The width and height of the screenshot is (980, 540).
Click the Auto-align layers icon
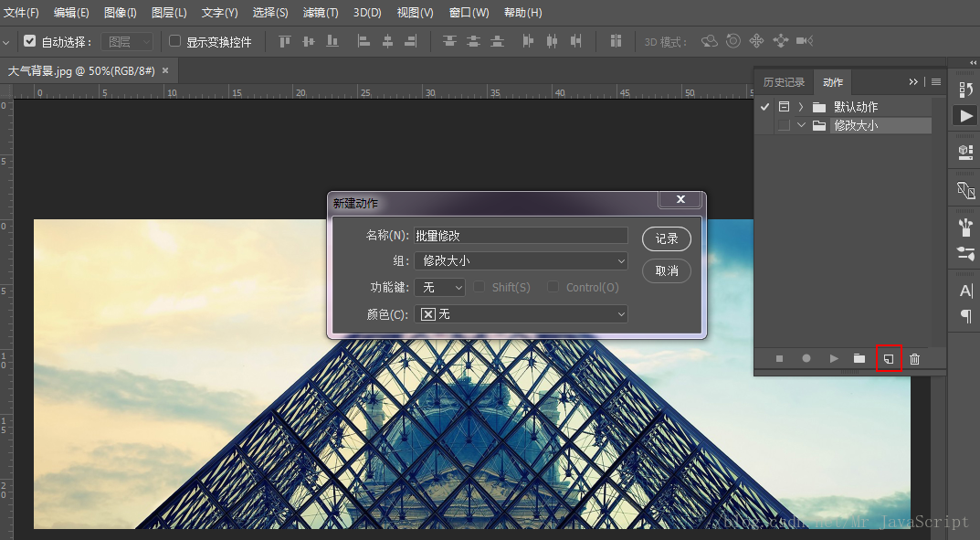(616, 41)
